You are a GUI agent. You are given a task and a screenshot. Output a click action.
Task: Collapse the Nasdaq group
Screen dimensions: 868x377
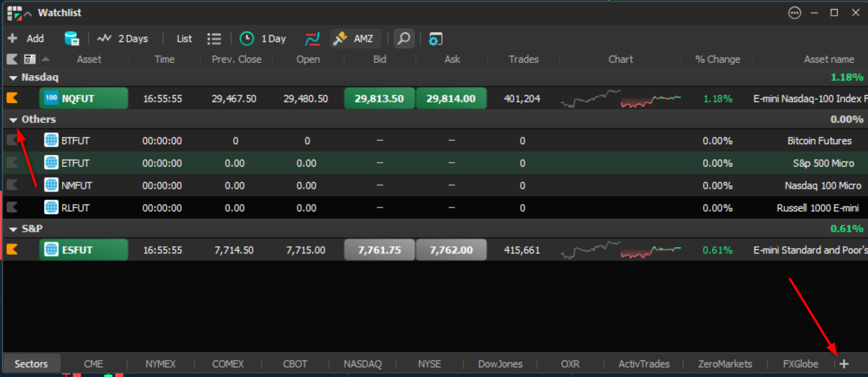click(13, 78)
